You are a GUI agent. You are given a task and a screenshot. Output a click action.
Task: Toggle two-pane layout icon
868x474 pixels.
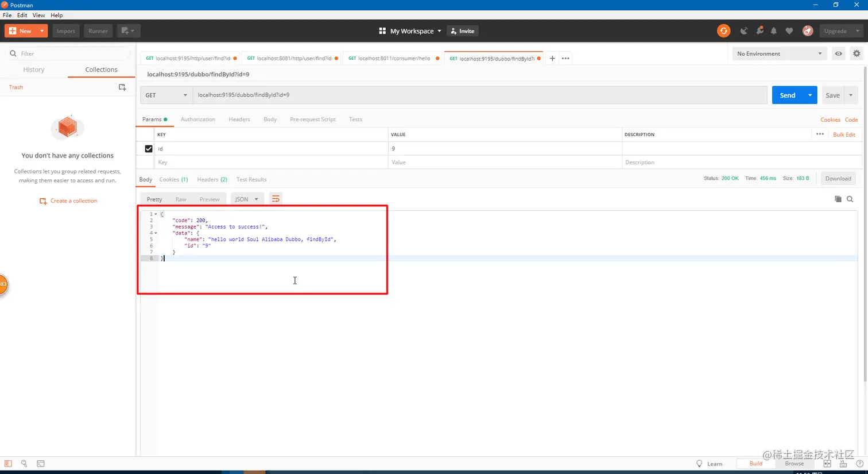827,464
